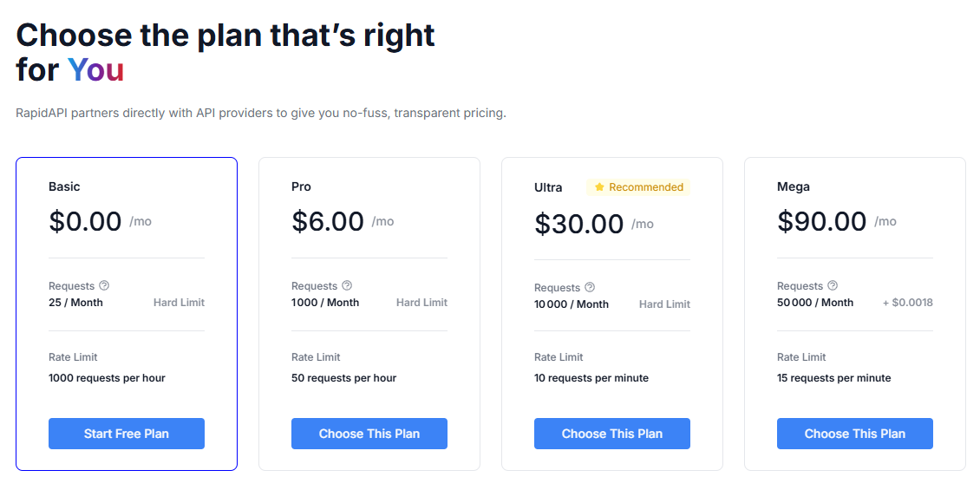980x503 pixels.
Task: Choose This Plan for the Pro tier
Action: click(x=369, y=434)
